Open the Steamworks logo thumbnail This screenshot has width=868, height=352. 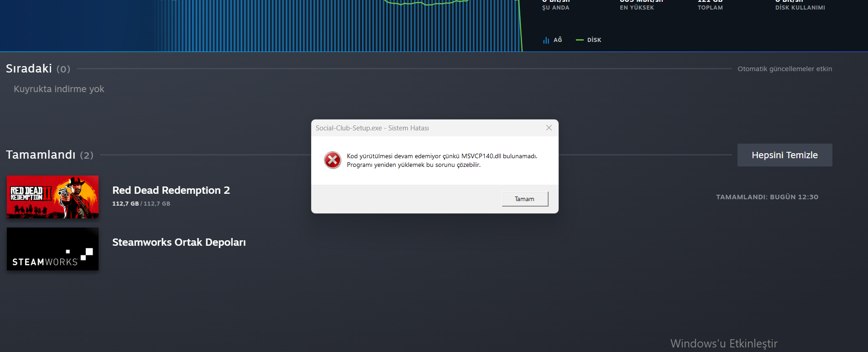52,249
